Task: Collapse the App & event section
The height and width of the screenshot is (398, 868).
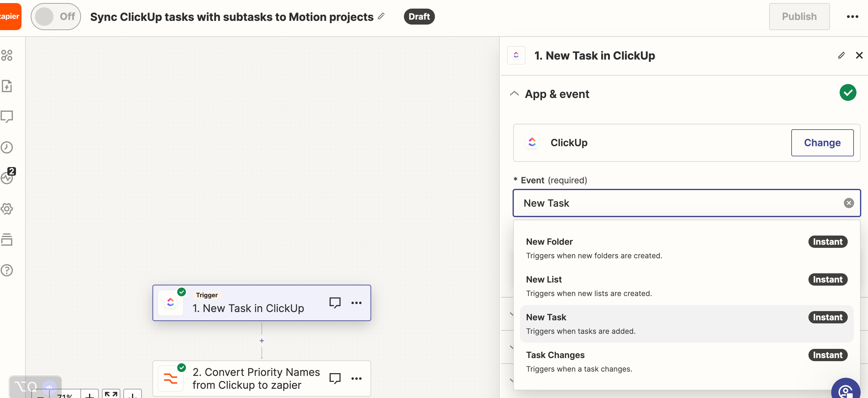Action: tap(514, 94)
